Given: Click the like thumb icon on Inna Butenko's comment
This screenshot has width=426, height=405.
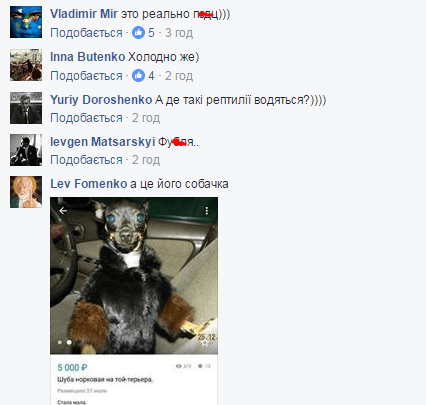Looking at the screenshot, I should coord(138,76).
